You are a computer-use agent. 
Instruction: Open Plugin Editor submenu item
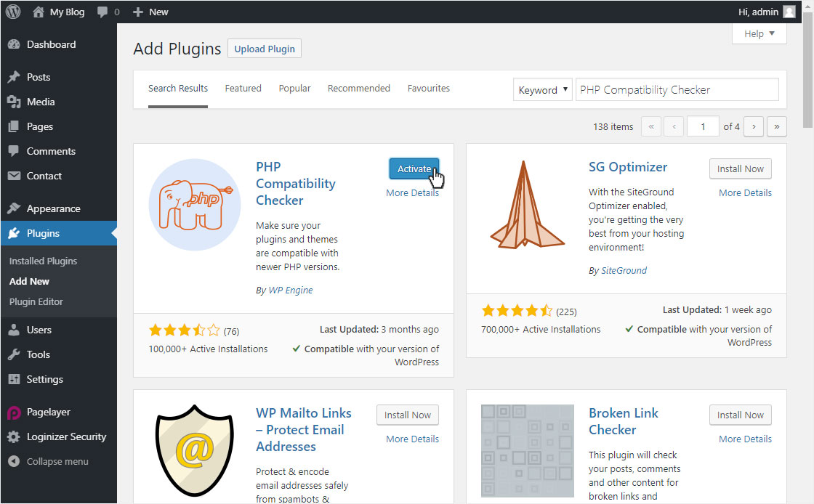click(x=36, y=302)
